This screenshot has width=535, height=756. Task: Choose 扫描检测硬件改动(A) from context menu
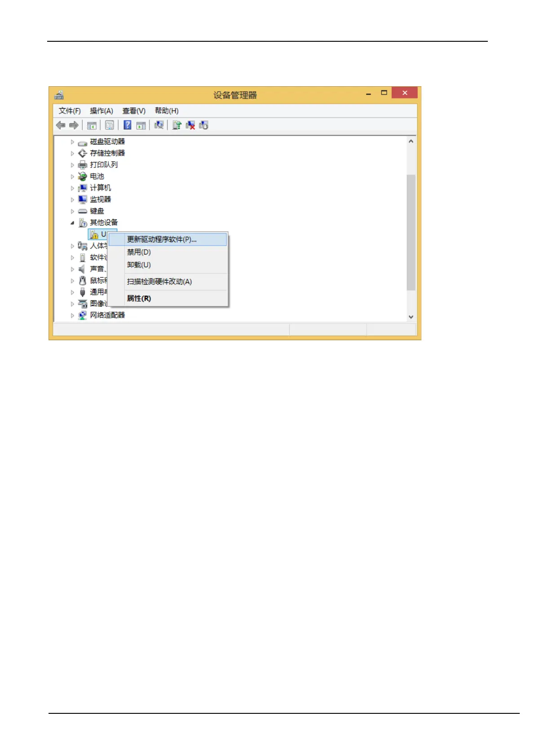(168, 281)
